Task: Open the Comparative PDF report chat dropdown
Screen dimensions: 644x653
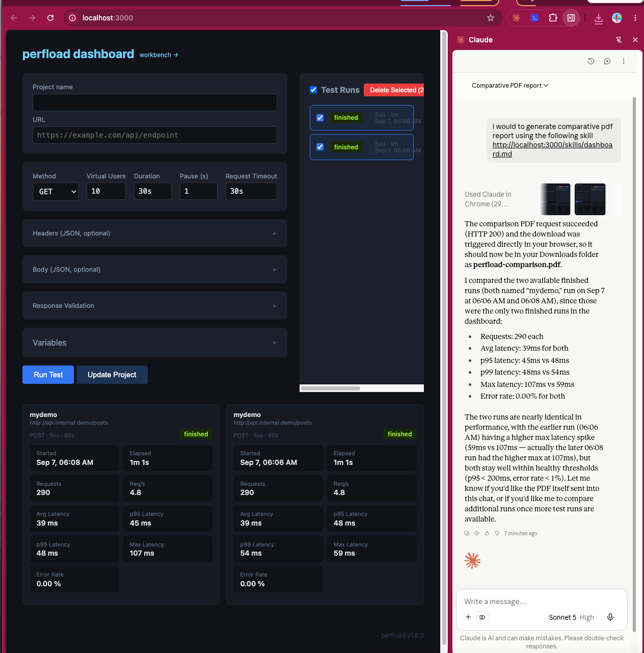Action: click(x=510, y=86)
